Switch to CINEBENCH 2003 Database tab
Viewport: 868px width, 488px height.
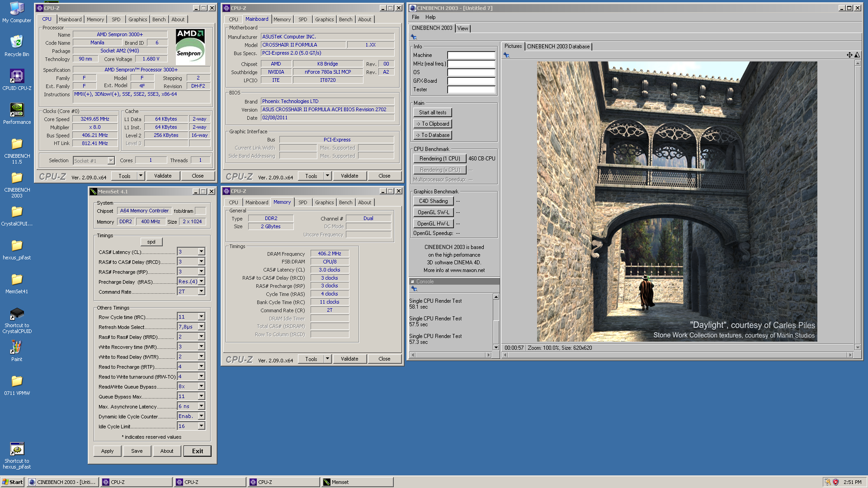pyautogui.click(x=558, y=47)
